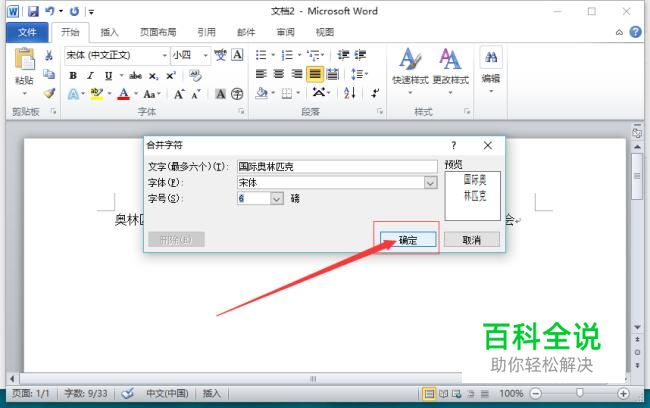Open the font name dropdown in ribbon
This screenshot has height=408, width=650.
165,56
